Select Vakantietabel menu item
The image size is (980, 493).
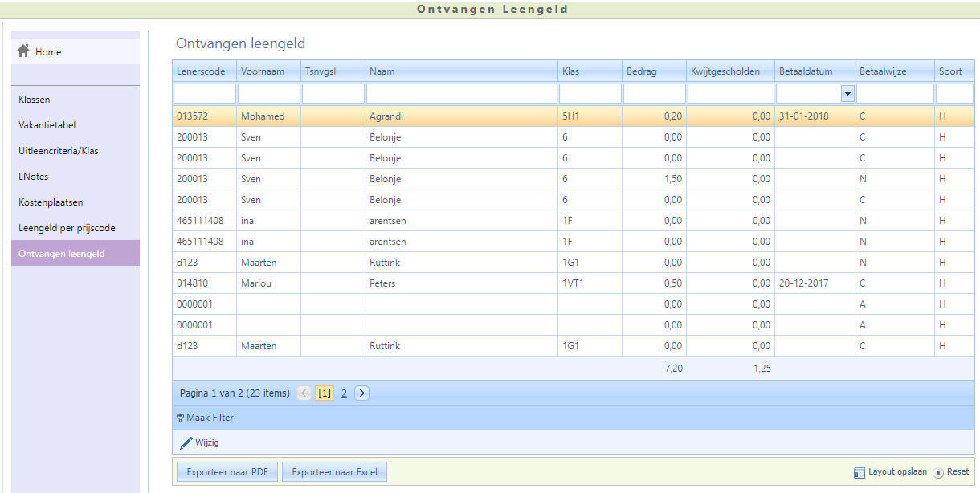[x=47, y=125]
